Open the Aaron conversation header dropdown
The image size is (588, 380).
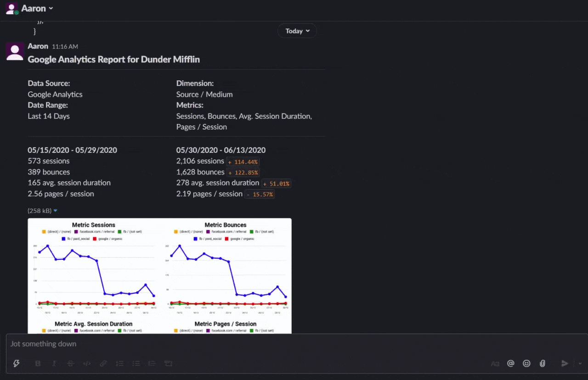point(37,8)
